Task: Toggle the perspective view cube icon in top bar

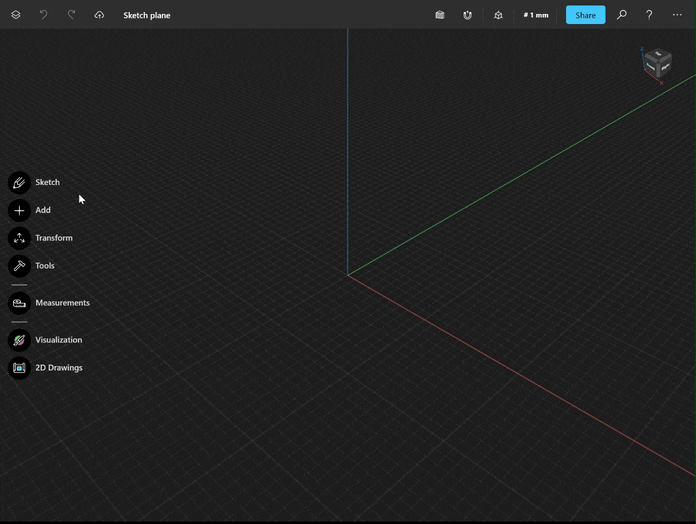Action: point(498,15)
